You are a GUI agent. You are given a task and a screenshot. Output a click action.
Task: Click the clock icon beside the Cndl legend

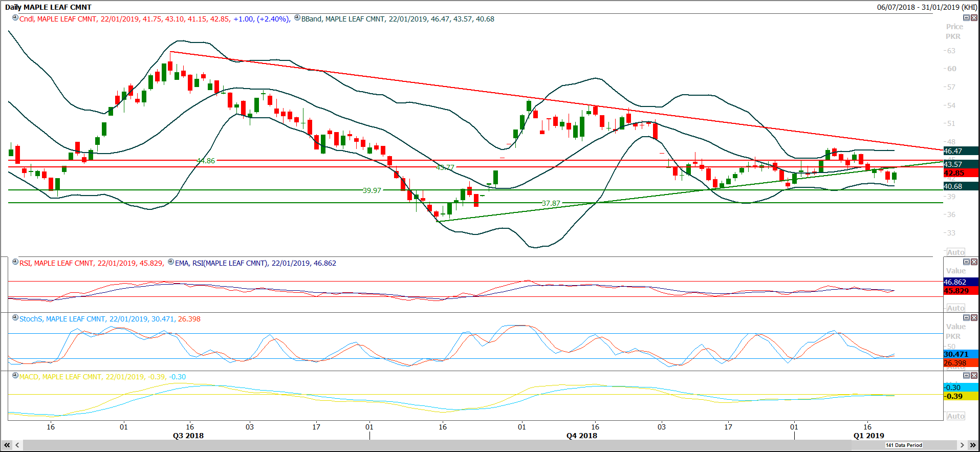pos(15,18)
